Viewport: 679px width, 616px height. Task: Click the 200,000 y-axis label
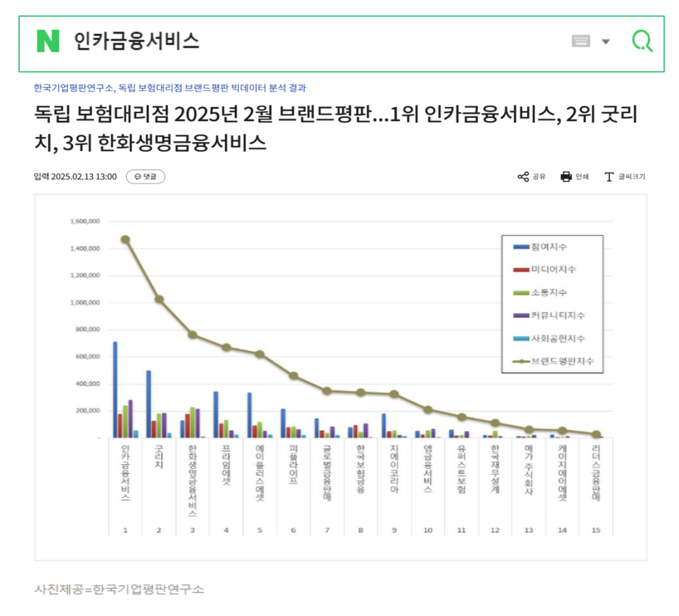point(87,411)
